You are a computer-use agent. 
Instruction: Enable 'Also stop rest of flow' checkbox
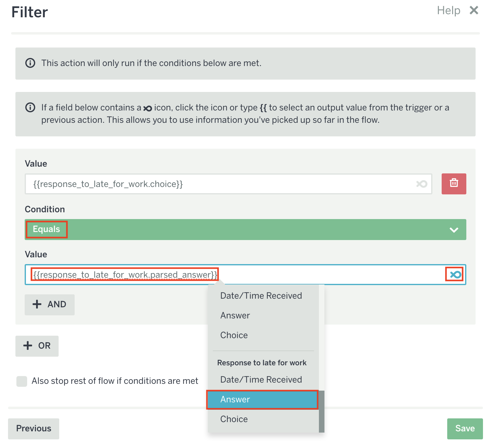(22, 381)
